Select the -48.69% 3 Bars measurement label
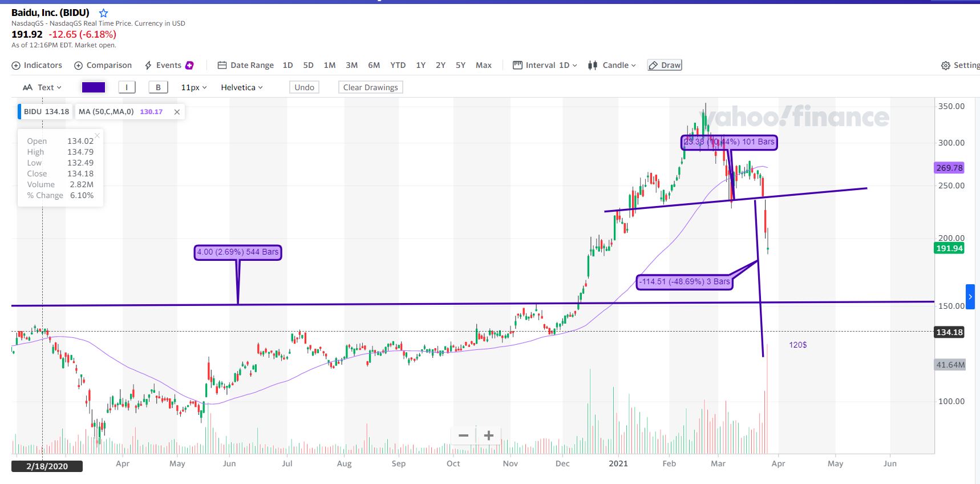This screenshot has height=484, width=980. coord(685,281)
